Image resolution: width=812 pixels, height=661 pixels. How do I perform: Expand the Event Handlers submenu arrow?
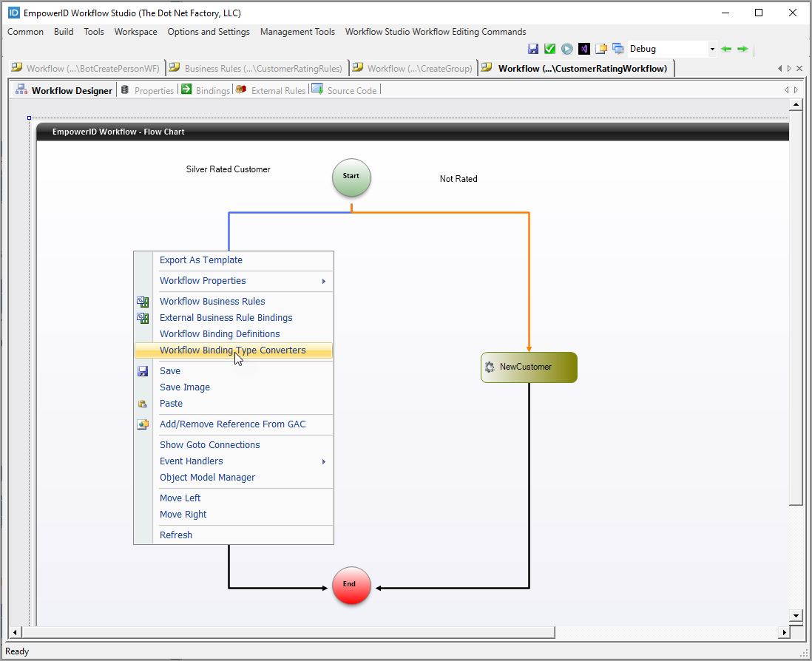pos(324,461)
